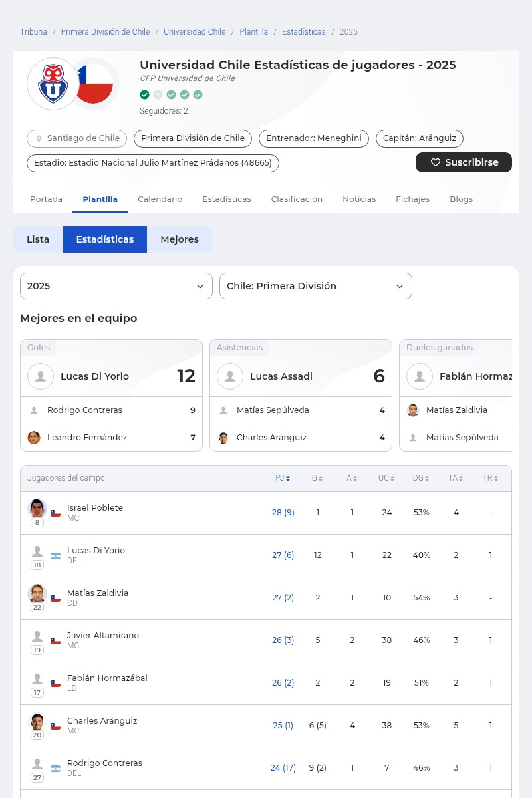Open Plantilla breadcrumb link
Image resolution: width=532 pixels, height=798 pixels.
[x=254, y=32]
